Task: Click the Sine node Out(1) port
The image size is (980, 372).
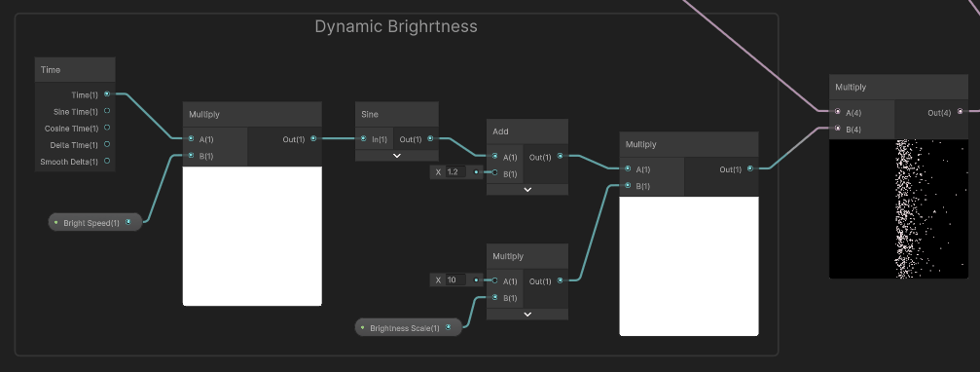Action: (x=430, y=139)
